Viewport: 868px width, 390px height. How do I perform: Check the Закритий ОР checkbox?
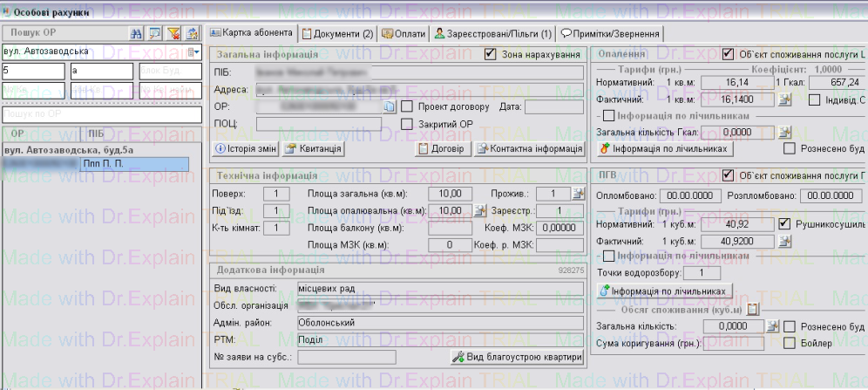click(407, 124)
